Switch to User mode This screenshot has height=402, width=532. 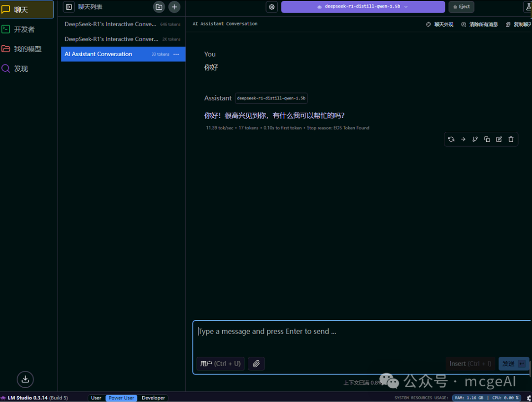pyautogui.click(x=96, y=398)
